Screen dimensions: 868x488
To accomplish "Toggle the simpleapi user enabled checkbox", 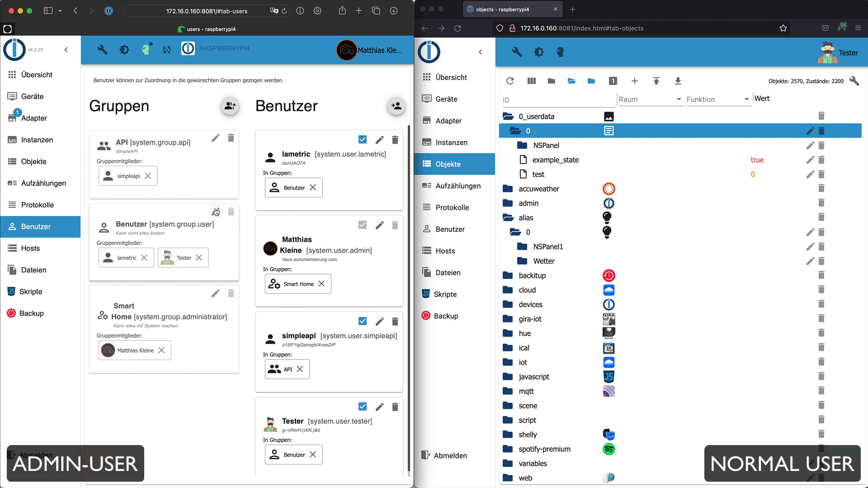I will [x=363, y=321].
